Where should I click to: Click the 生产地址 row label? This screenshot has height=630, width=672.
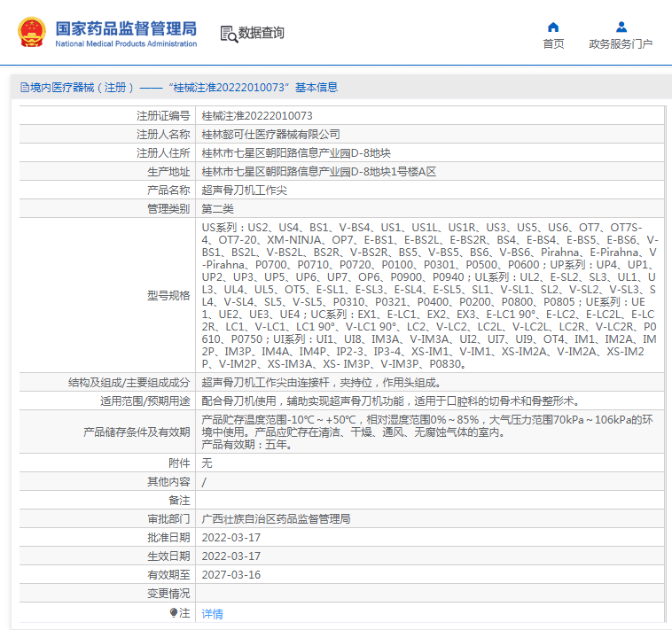[x=168, y=172]
